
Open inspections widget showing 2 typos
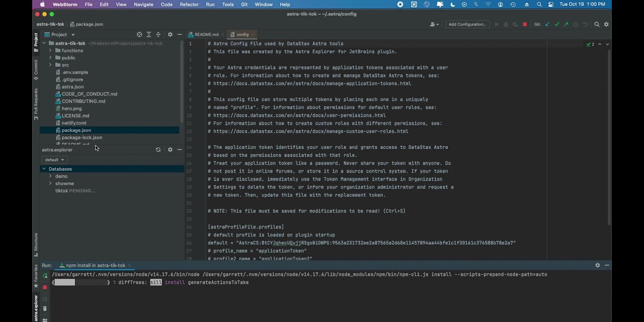[x=591, y=44]
